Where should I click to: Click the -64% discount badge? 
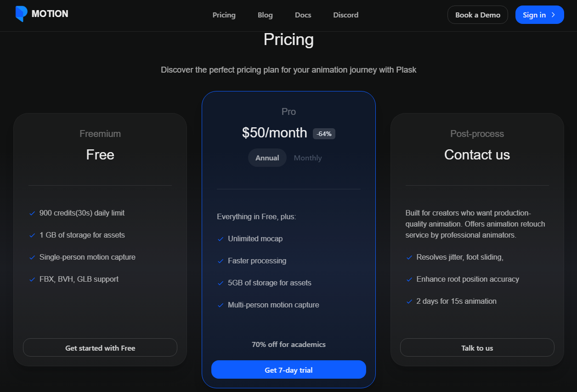[324, 134]
